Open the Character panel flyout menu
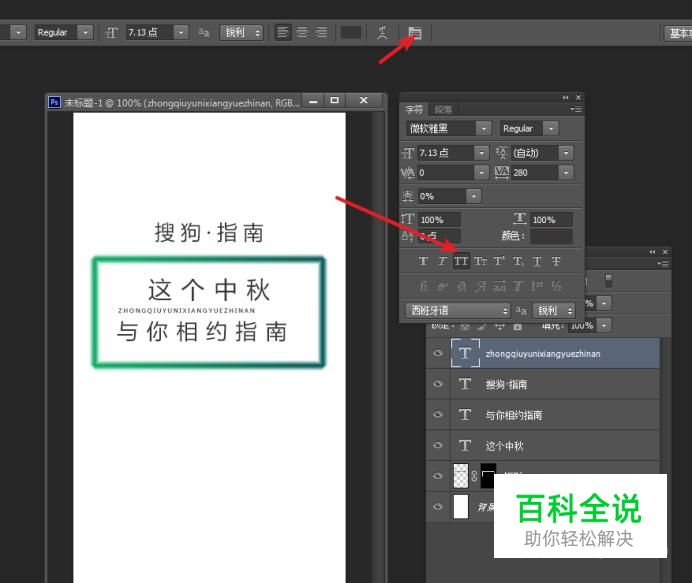This screenshot has width=692, height=583. tap(576, 109)
